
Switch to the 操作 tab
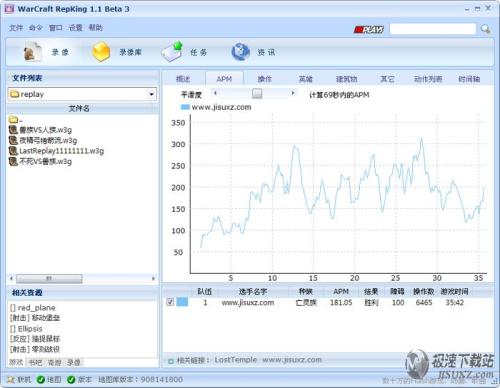point(265,79)
